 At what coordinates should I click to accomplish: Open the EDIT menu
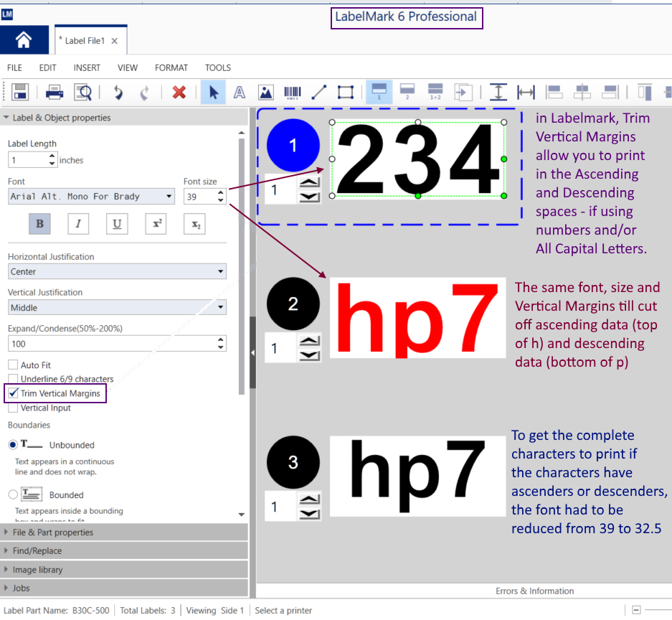pyautogui.click(x=47, y=67)
